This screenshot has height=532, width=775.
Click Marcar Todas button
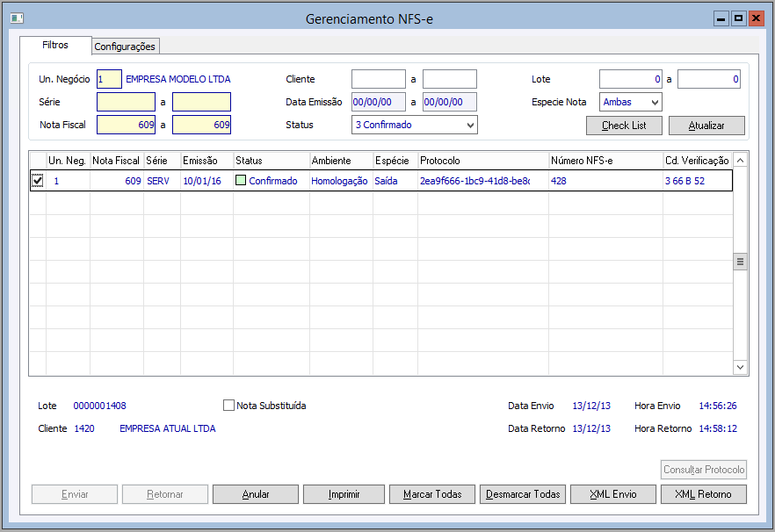tap(432, 494)
